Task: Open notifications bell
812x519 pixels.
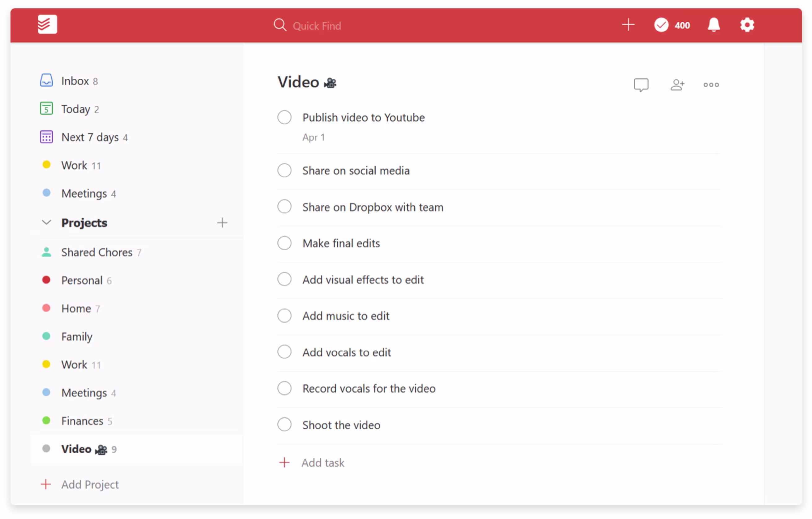Action: [714, 25]
